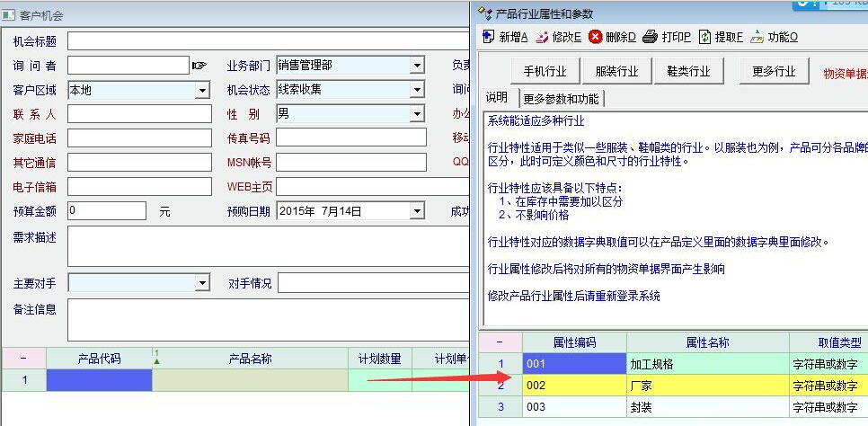
Task: Switch to the 更多参数和功能 tab
Action: pyautogui.click(x=561, y=99)
